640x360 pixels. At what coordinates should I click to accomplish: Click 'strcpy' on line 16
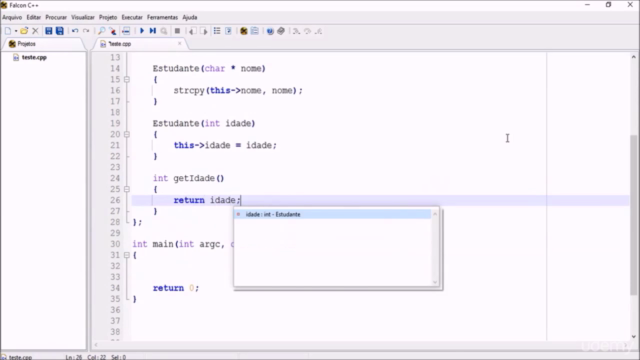(189, 91)
